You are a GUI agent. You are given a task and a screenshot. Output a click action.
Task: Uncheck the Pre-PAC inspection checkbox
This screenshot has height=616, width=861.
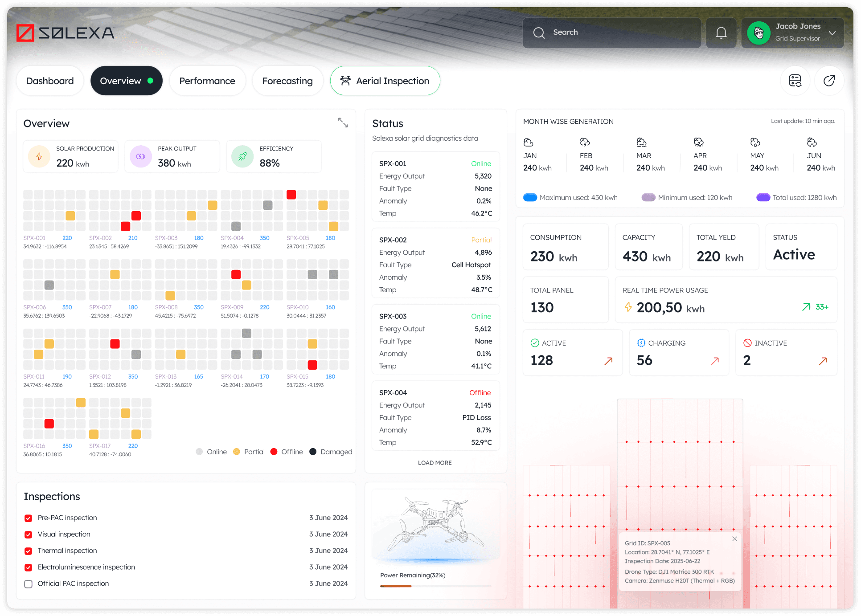29,518
